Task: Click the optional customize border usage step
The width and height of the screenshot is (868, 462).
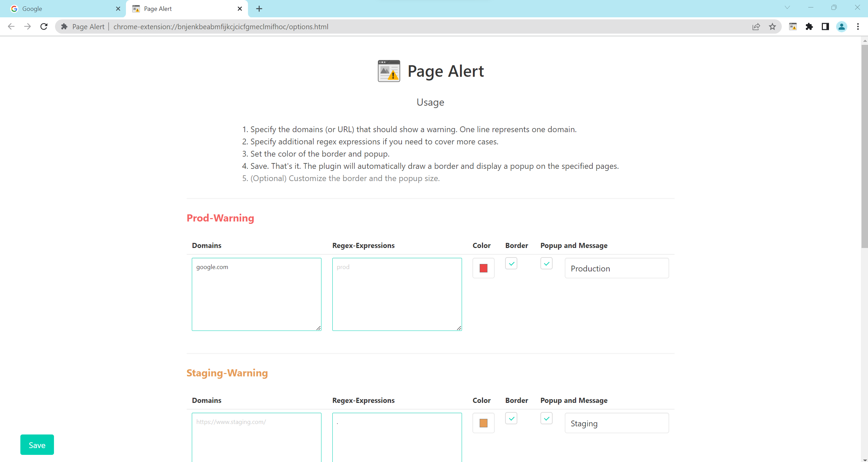Action: tap(345, 178)
